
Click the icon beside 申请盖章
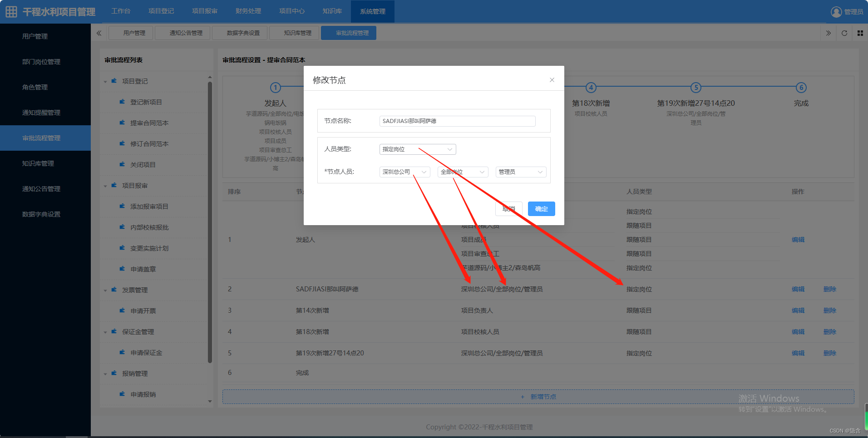tap(122, 269)
